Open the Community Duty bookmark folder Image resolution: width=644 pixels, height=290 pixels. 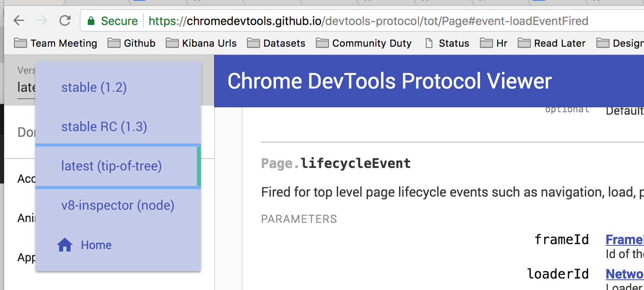click(x=363, y=43)
